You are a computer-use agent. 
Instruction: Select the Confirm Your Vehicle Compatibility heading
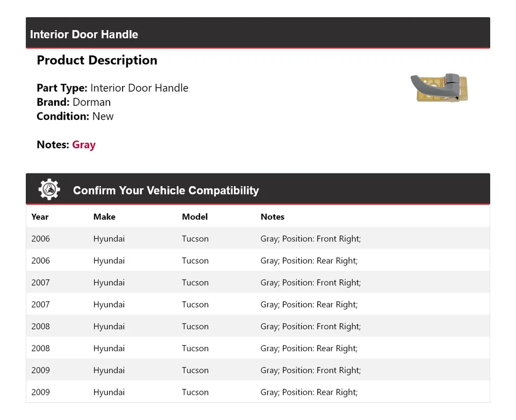point(166,191)
